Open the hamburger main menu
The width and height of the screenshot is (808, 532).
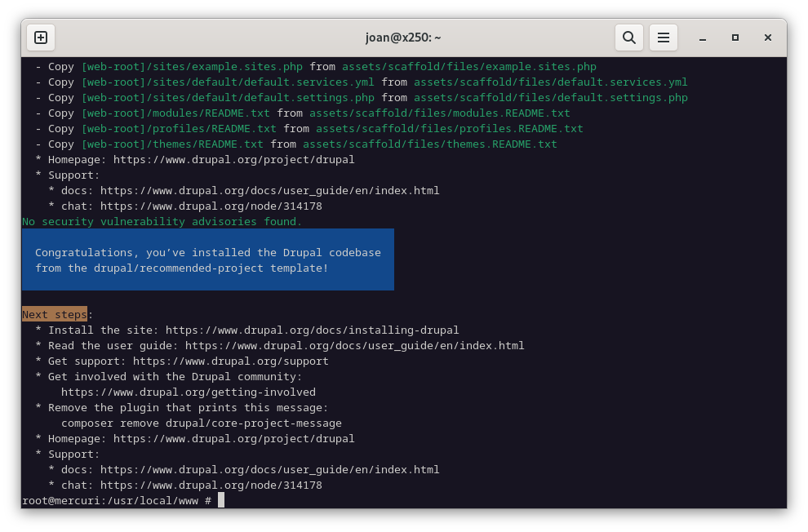(x=664, y=38)
